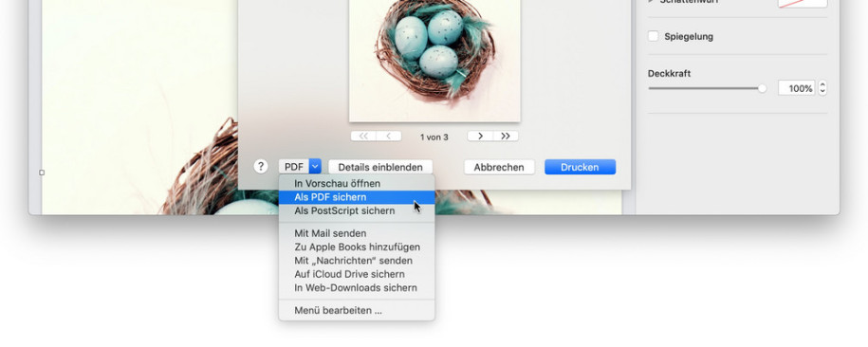Enable the Spiegelung checkbox
Screen dimensions: 868x347
[654, 36]
